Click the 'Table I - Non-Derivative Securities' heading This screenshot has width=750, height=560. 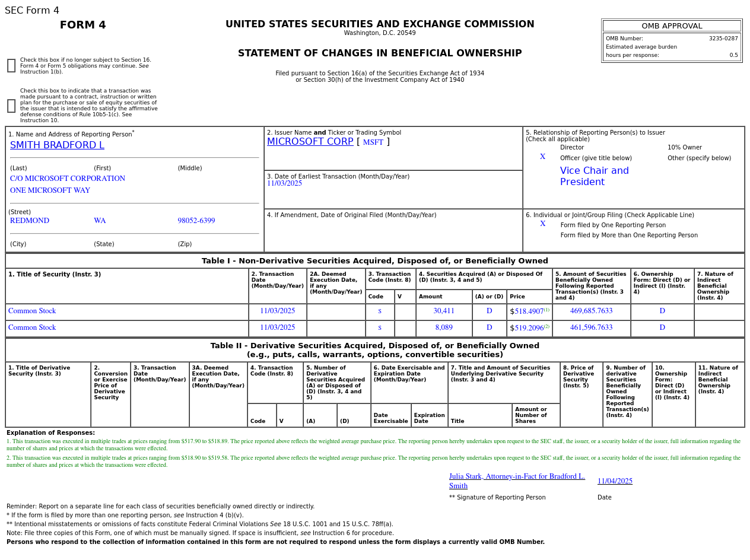click(x=374, y=261)
